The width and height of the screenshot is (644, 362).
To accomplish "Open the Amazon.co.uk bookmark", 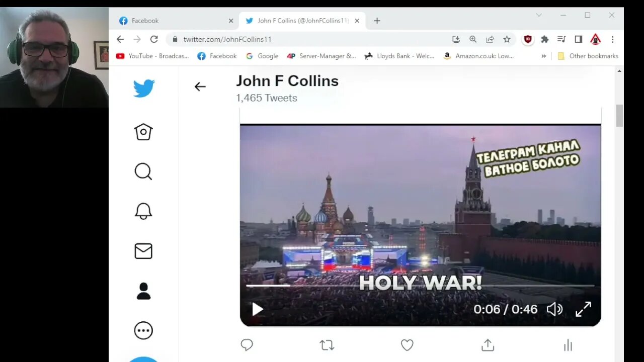I will 478,56.
